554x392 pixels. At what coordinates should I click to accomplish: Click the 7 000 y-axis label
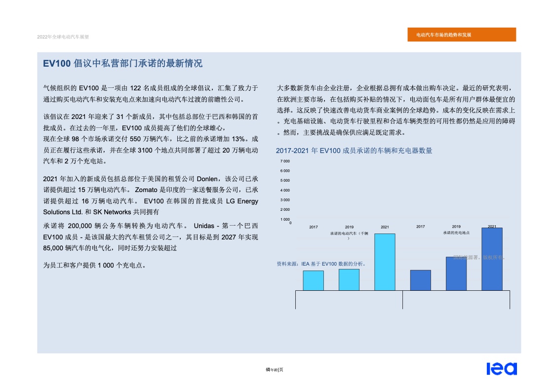tap(285, 161)
